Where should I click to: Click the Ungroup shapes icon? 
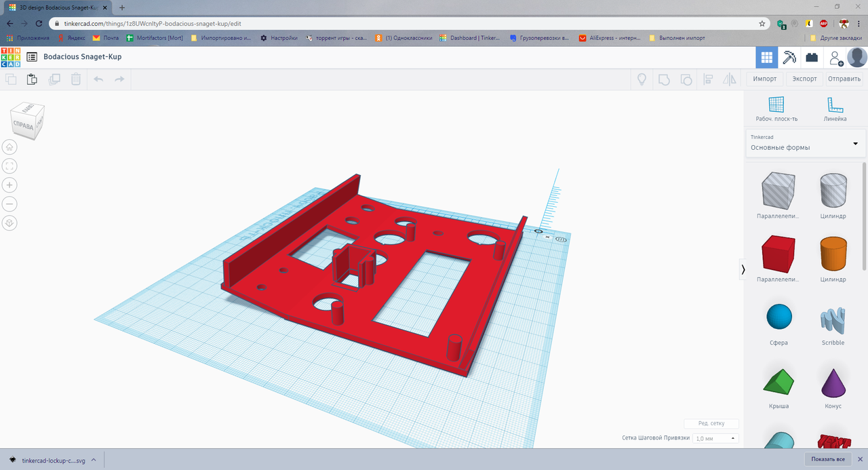686,79
